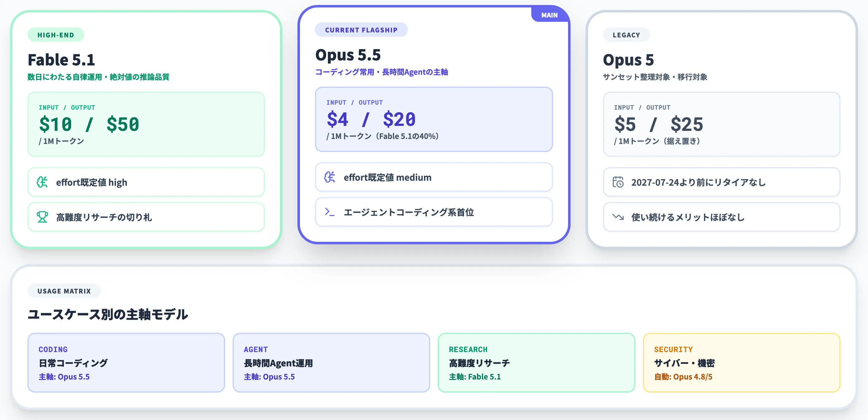This screenshot has width=868, height=420.
Task: Click the 使い続けるメリットほぼなし label
Action: pos(688,217)
